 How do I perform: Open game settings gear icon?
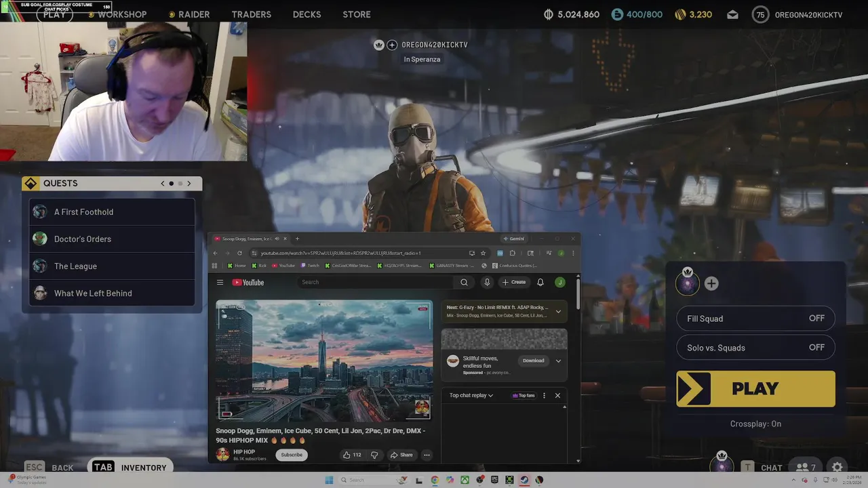pyautogui.click(x=837, y=467)
